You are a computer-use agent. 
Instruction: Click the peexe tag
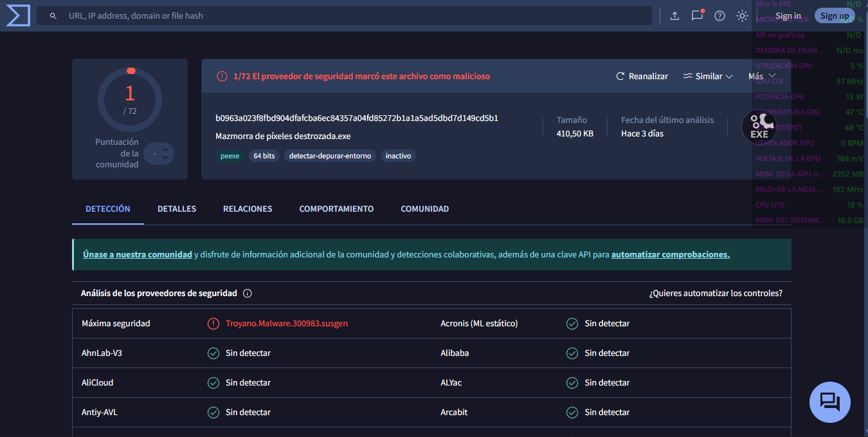coord(230,156)
